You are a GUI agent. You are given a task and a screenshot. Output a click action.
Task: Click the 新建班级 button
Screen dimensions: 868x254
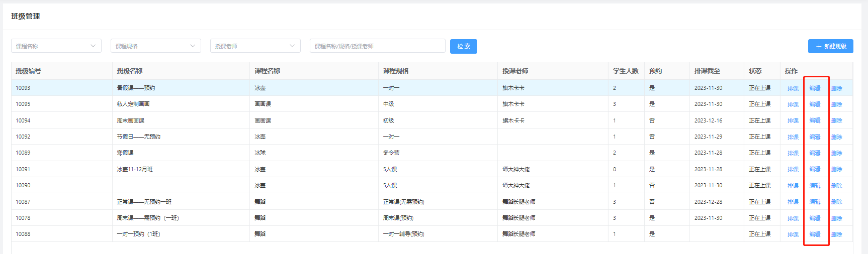[830, 46]
